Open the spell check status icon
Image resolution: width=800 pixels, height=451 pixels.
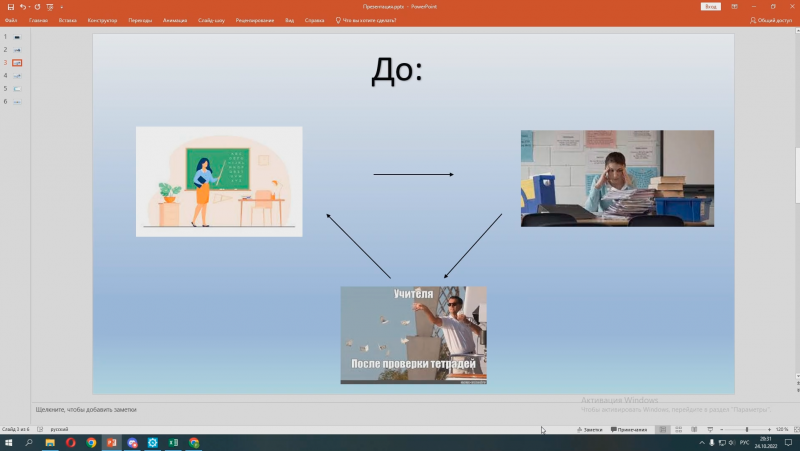click(40, 429)
